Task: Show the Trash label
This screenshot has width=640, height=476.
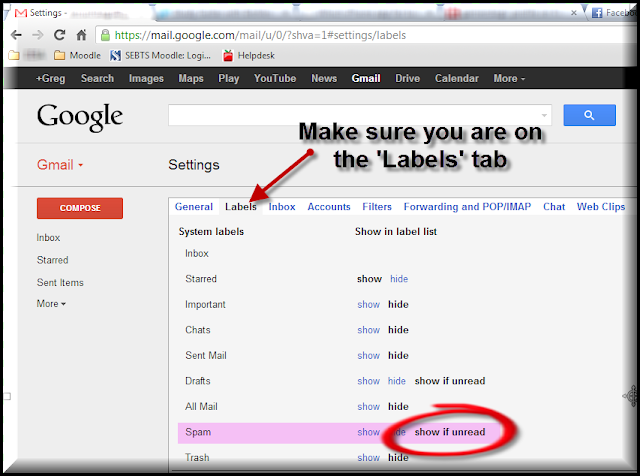Action: (x=369, y=458)
